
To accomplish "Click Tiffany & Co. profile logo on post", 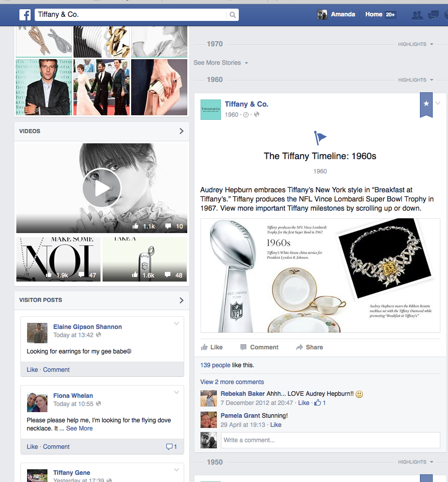I will pos(211,109).
